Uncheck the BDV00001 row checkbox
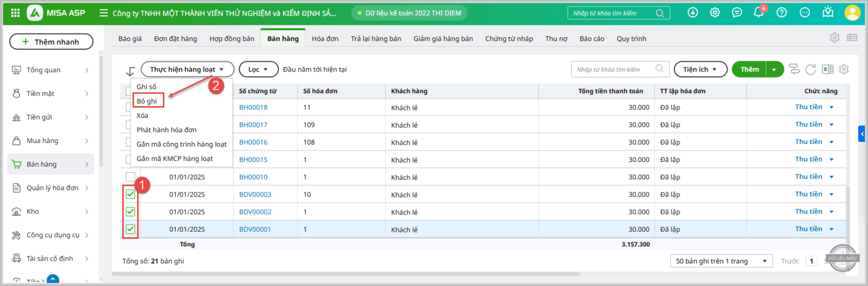 point(130,229)
